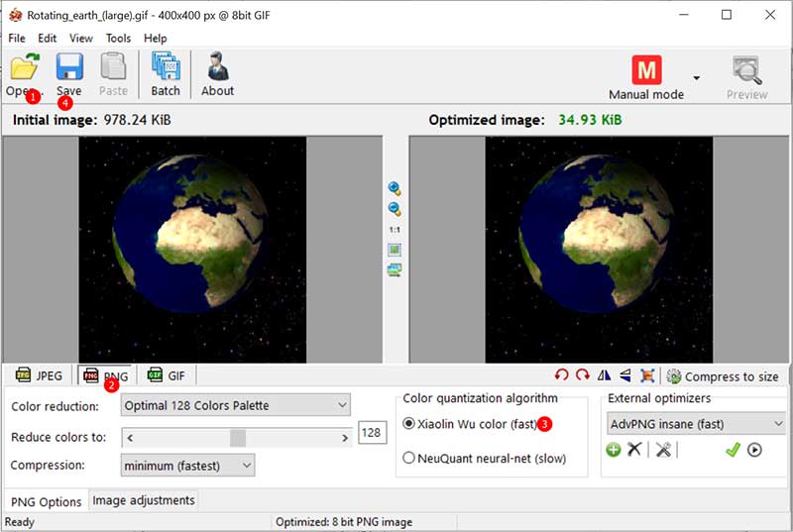Click the optimized Earth image preview
Image resolution: width=793 pixels, height=532 pixels.
599,250
